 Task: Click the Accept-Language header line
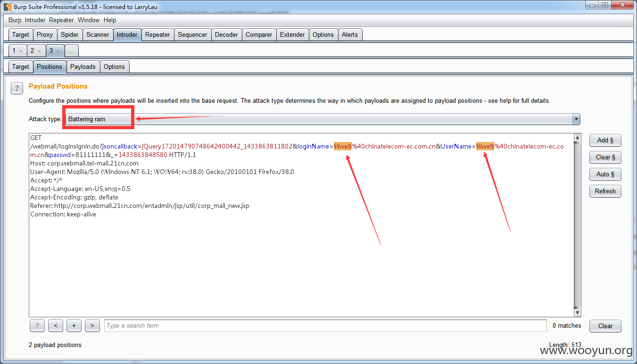(80, 189)
